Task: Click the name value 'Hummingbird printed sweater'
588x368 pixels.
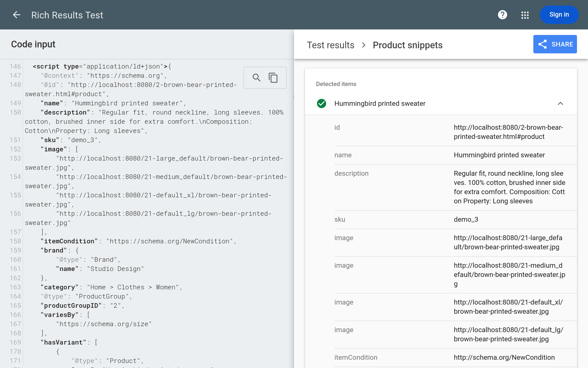Action: pos(499,155)
